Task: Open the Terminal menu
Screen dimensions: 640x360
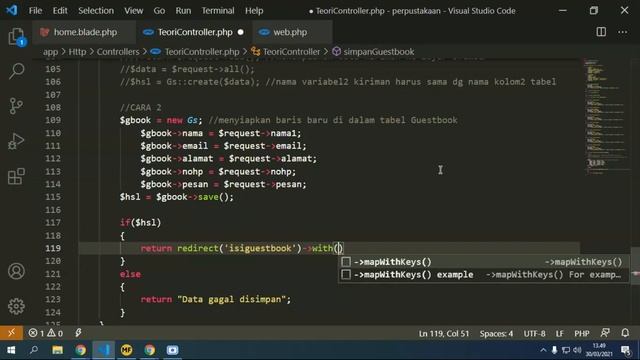Action: coord(218,11)
